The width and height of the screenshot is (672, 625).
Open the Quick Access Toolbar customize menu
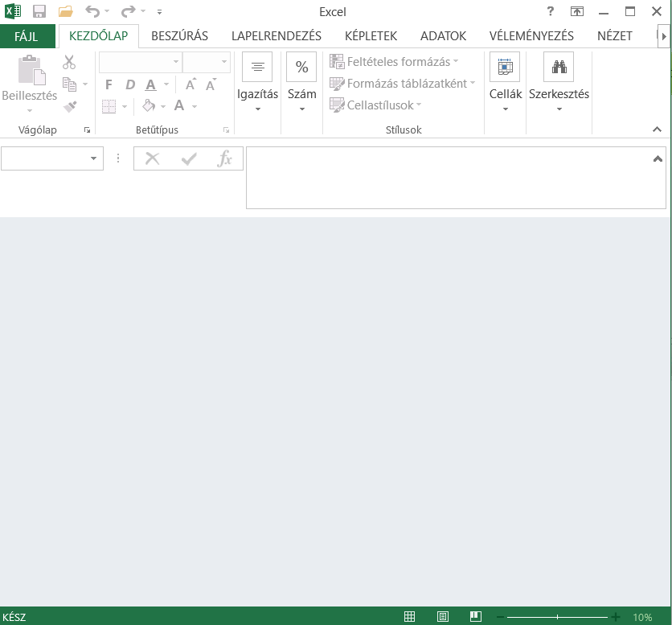click(159, 12)
